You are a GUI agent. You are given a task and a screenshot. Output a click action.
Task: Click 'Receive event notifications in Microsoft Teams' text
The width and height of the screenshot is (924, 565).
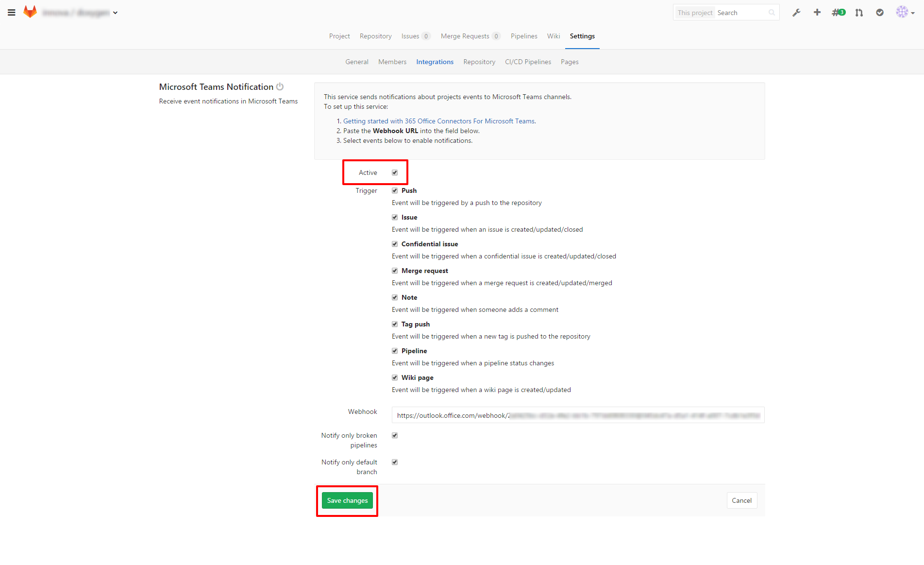point(228,101)
